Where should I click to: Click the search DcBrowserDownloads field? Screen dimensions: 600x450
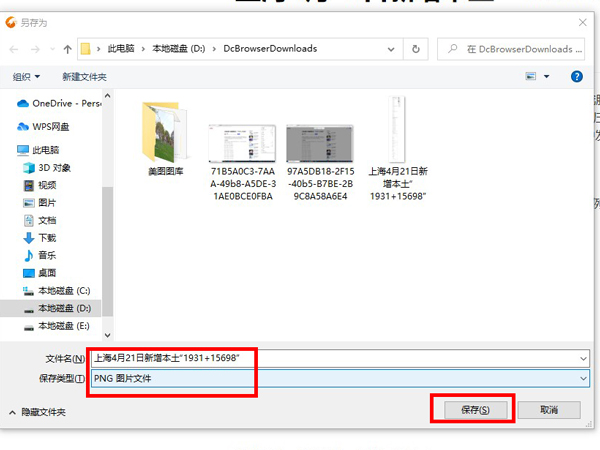click(x=511, y=49)
